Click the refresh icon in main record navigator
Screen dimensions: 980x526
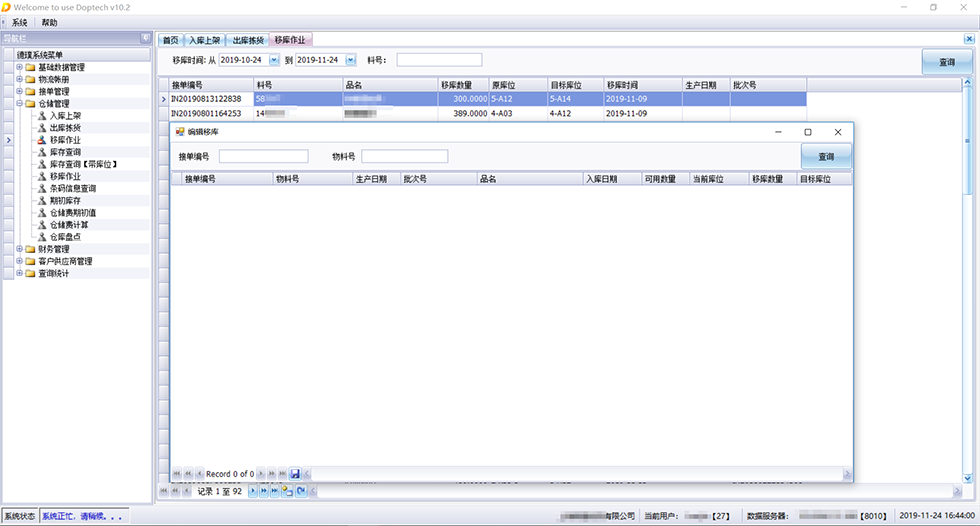click(x=300, y=491)
